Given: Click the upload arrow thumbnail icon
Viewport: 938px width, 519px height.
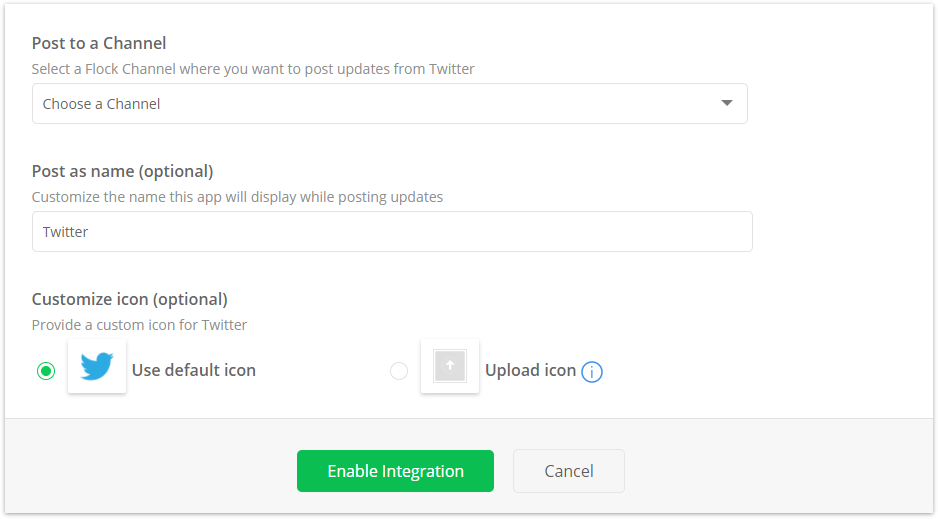Looking at the screenshot, I should pyautogui.click(x=450, y=366).
